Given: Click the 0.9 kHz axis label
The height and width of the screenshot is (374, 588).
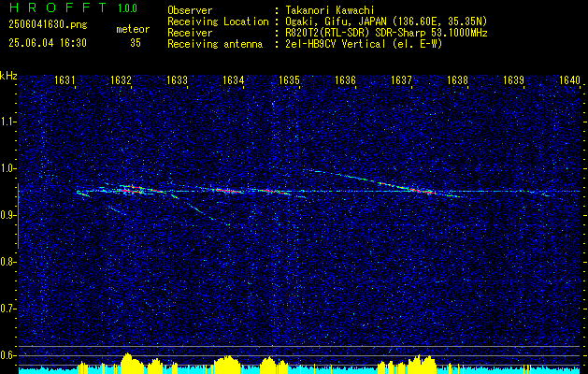Looking at the screenshot, I should pos(7,215).
